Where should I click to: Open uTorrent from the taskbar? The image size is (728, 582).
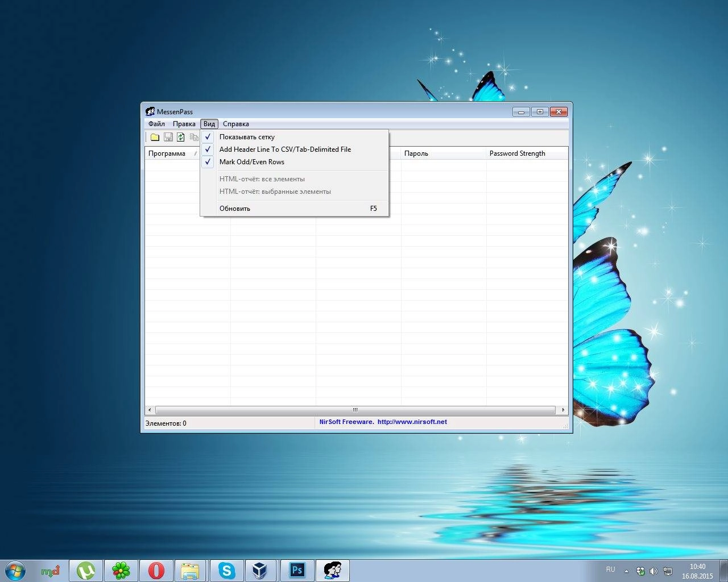pos(86,570)
